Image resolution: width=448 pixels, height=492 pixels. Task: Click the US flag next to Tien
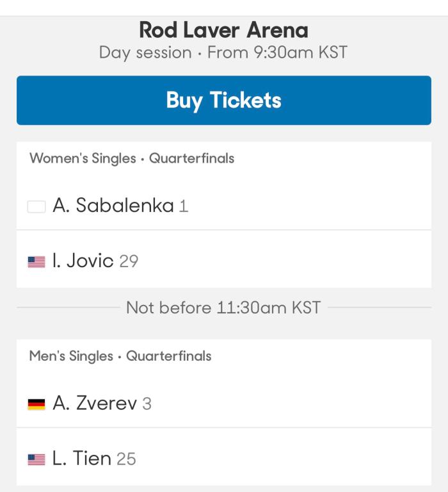pyautogui.click(x=36, y=459)
